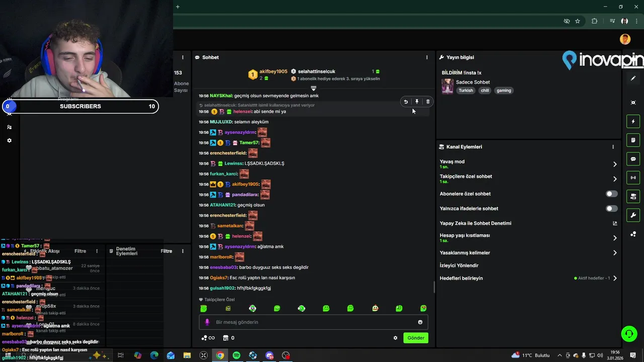Click the pencil edit icon in right sidebar
Viewport: 644px width, 362px height.
tap(633, 78)
